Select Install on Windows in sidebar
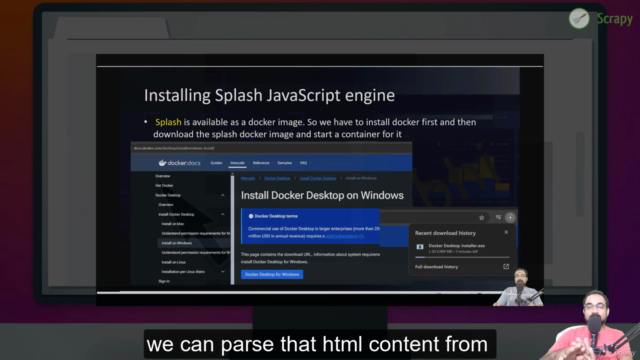 pos(177,243)
